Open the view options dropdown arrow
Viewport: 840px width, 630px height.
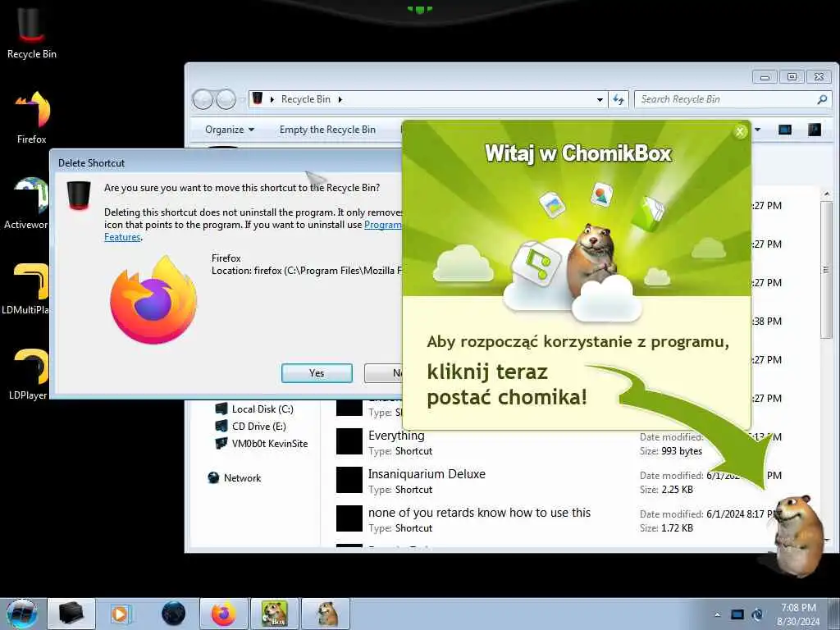(757, 130)
